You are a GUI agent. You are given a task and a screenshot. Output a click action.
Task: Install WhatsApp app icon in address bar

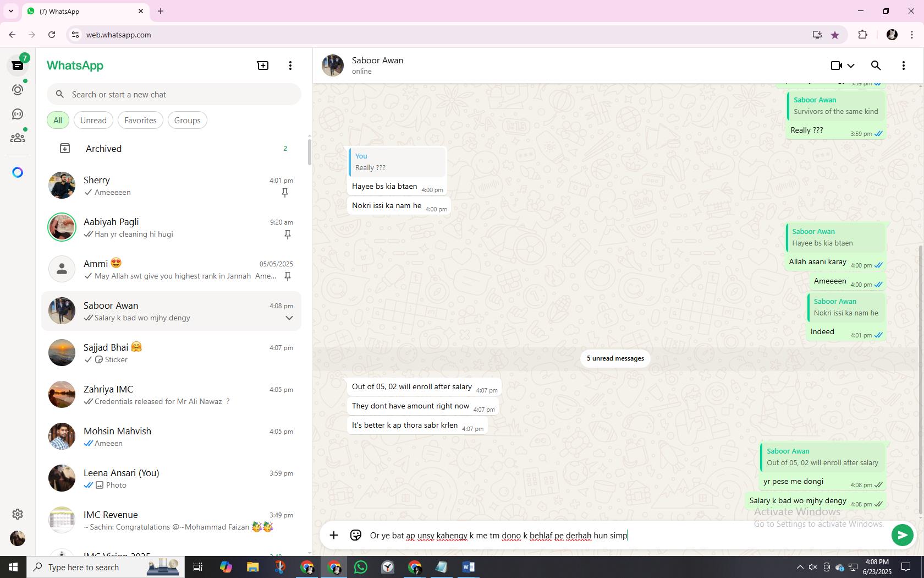817,35
